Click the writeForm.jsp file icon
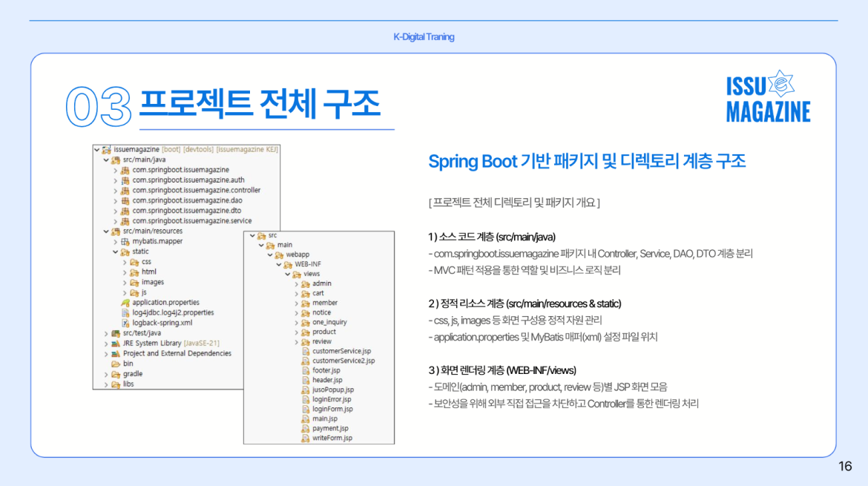Viewport: 868px width, 486px height. (306, 439)
